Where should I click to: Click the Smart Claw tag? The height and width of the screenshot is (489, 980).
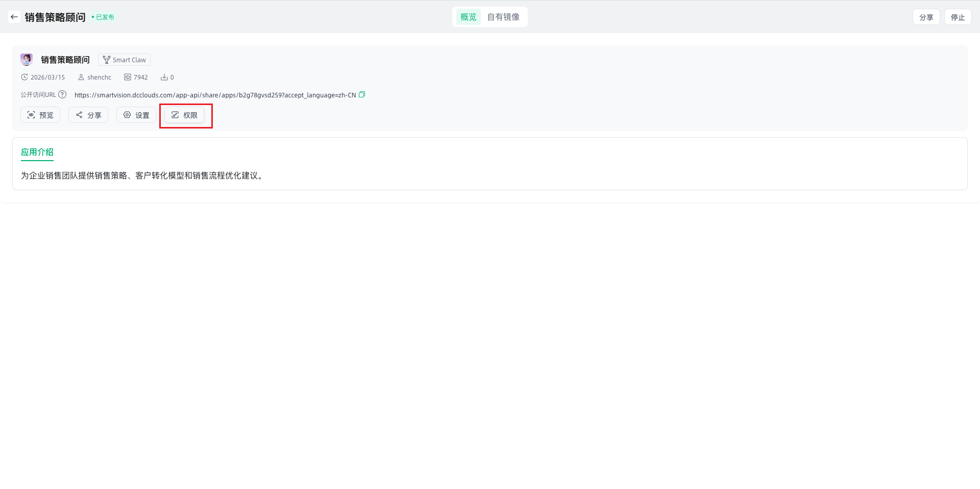pos(124,60)
